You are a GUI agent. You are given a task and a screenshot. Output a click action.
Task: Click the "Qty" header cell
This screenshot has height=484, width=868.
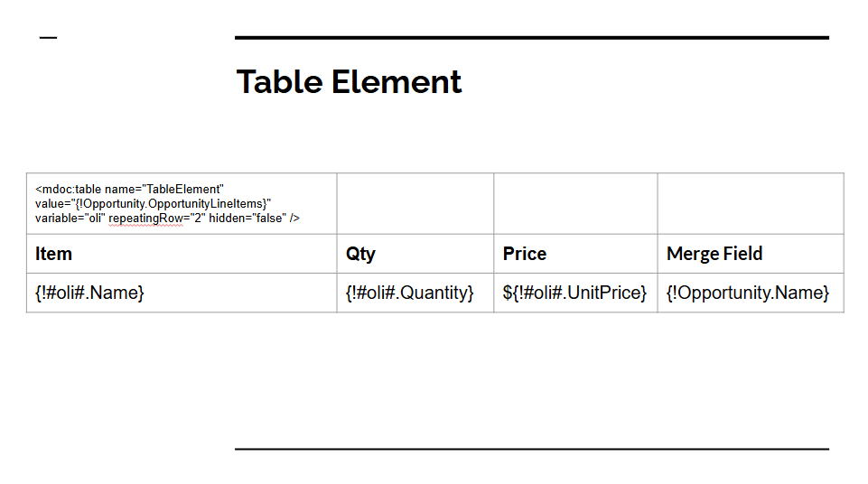click(360, 254)
